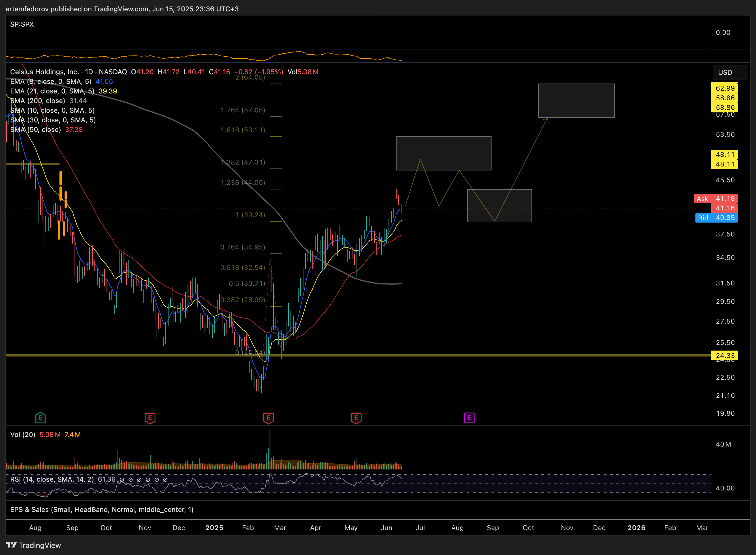Click the 19.80 price axis tick
Screen dimensions: 756x555
pyautogui.click(x=725, y=413)
